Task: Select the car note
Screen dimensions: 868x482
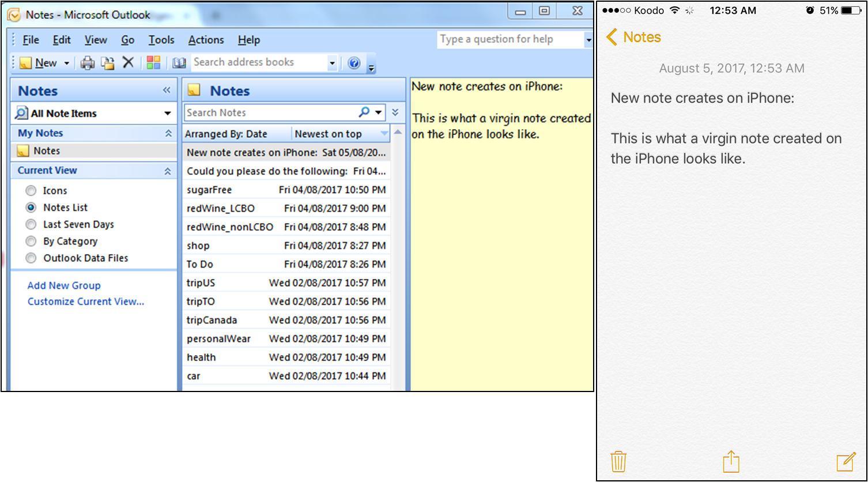Action: 286,376
